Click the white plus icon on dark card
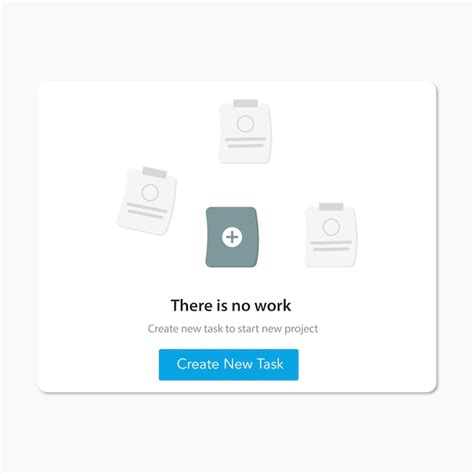 [x=232, y=237]
